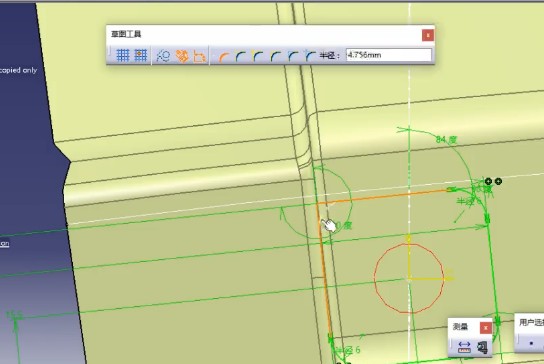
Task: Click the 半径 radius value field
Action: point(389,55)
